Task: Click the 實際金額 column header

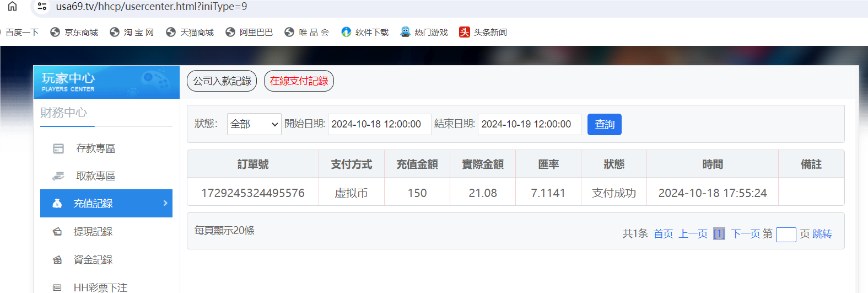Action: pyautogui.click(x=483, y=164)
